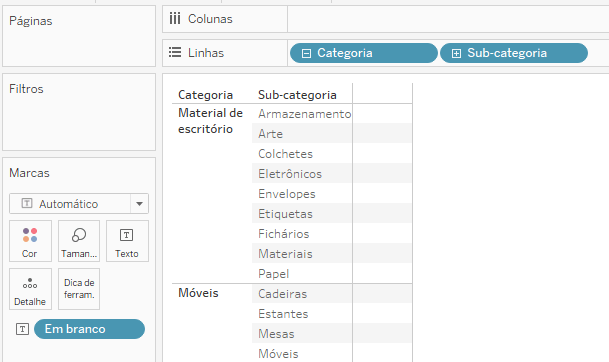Click the Colunas shelf icon

pos(175,19)
